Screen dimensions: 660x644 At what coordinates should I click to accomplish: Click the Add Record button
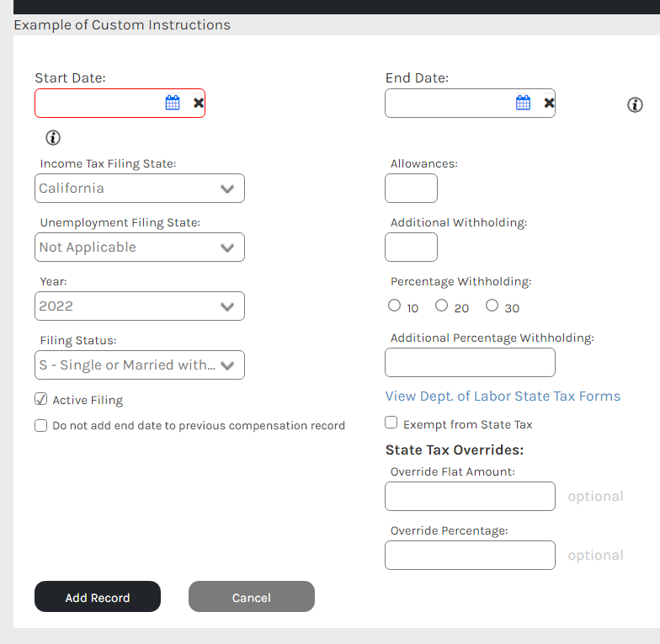coord(98,597)
